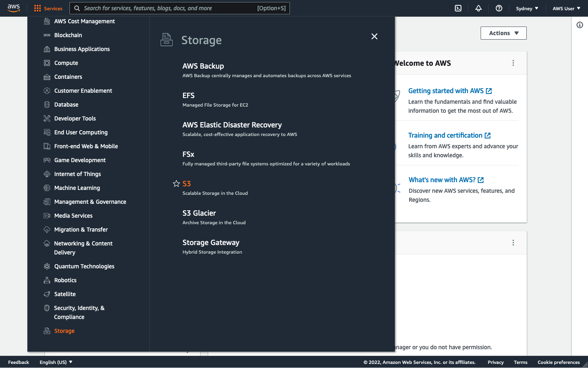Click the AWS logo to go home
This screenshot has height=368, width=588.
13,8
